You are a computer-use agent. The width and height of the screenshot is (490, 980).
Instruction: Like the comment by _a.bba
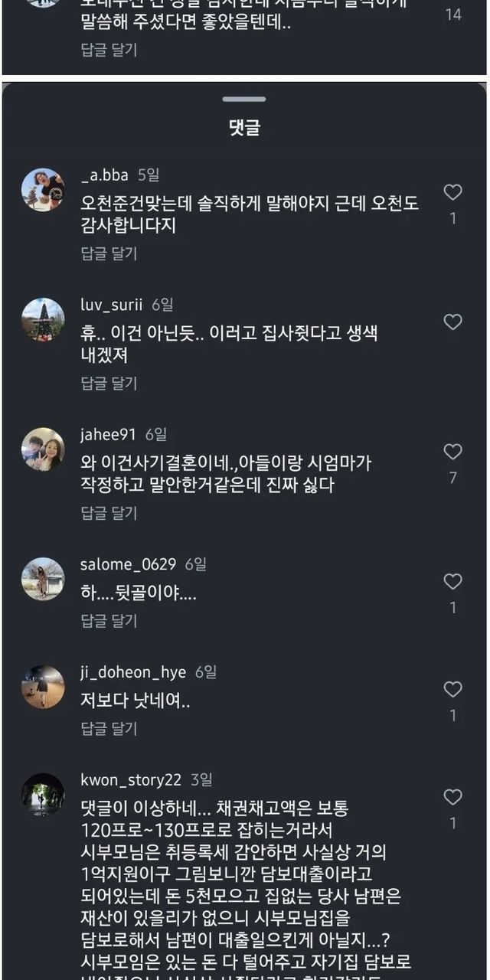453,191
